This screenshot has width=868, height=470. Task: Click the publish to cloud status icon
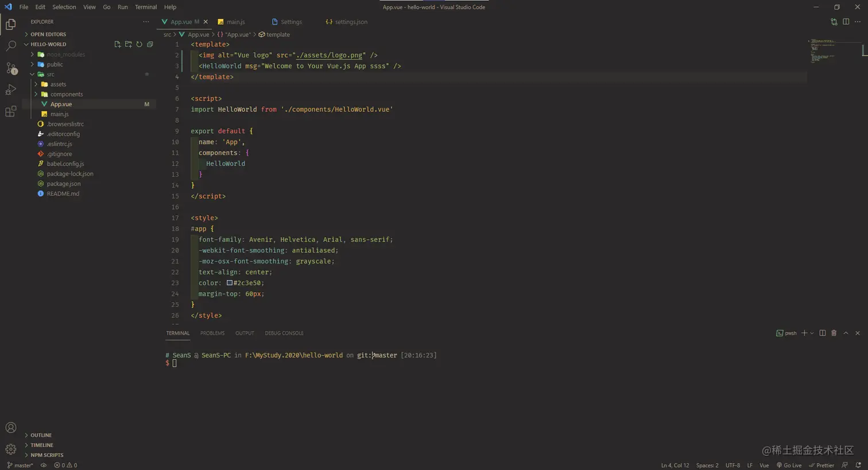tap(44, 465)
